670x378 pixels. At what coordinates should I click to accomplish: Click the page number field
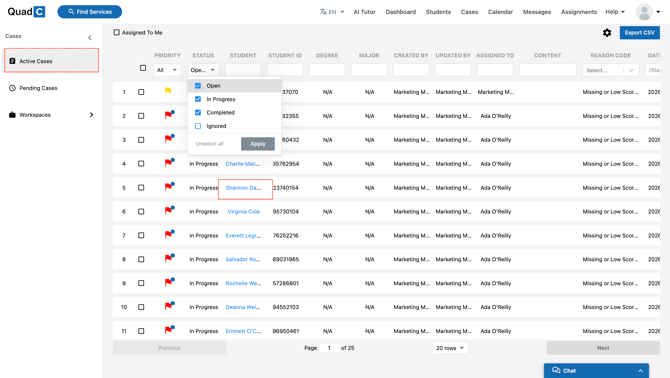[x=329, y=348]
